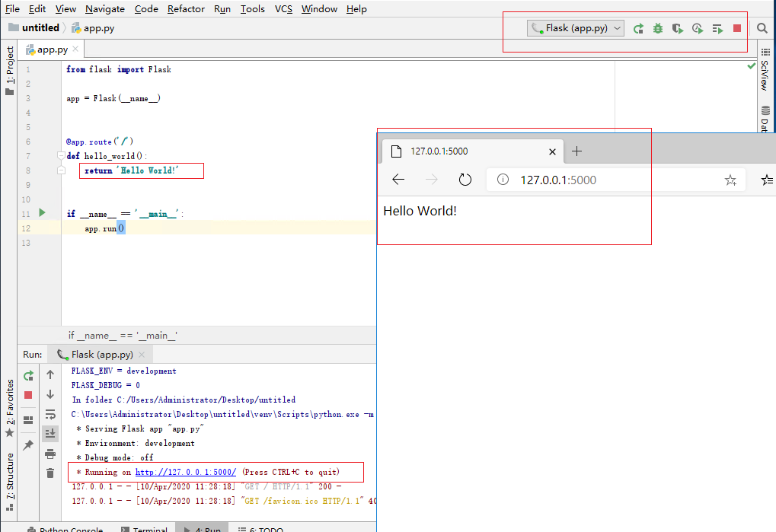Screen dimensions: 776x532
Task: Run Flask app with Coverage
Action: point(677,28)
